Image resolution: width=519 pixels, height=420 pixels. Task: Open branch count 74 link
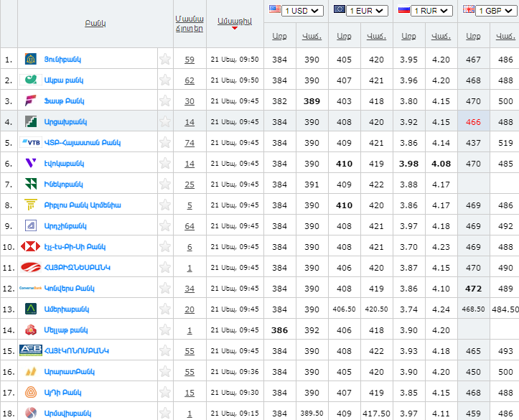(190, 143)
